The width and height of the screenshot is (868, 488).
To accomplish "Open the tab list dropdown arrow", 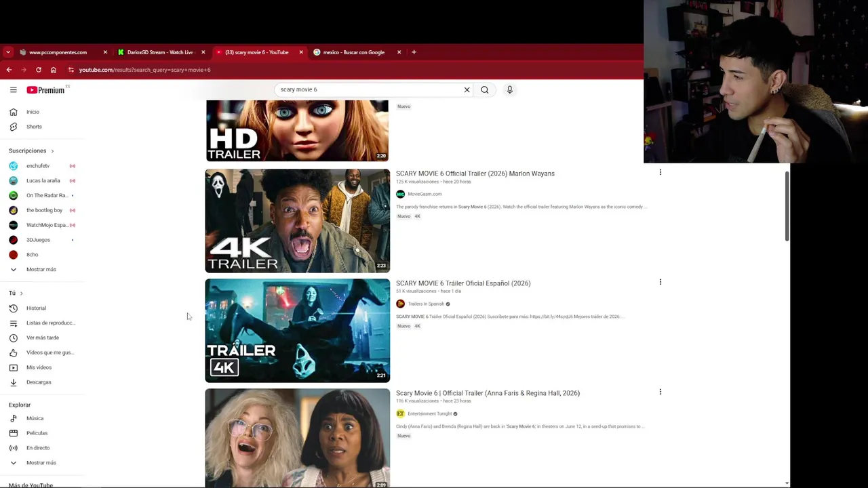I will coord(7,52).
